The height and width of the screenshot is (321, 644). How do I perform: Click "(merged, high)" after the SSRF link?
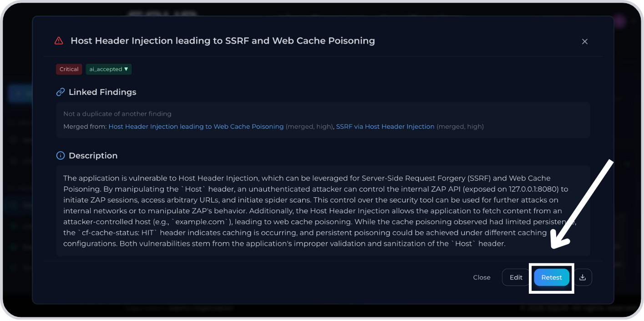pos(460,126)
